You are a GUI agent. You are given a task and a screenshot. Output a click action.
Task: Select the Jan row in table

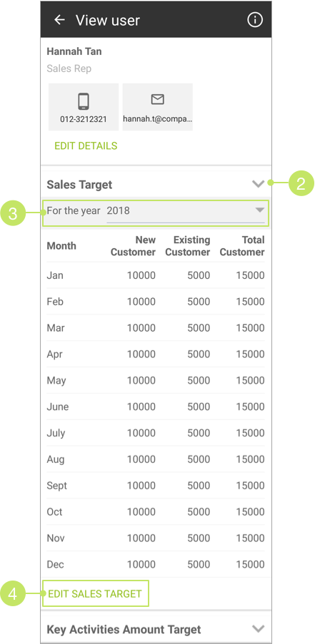coord(156,275)
